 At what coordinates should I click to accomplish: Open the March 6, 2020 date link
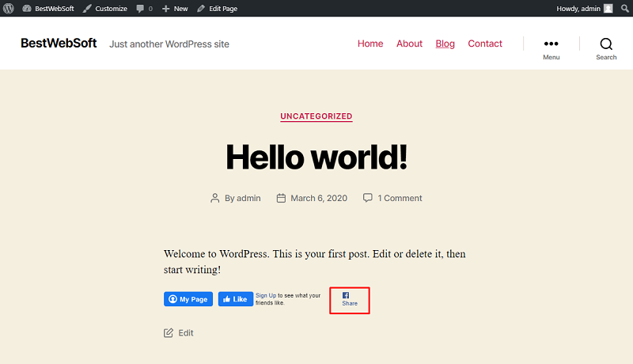point(319,198)
